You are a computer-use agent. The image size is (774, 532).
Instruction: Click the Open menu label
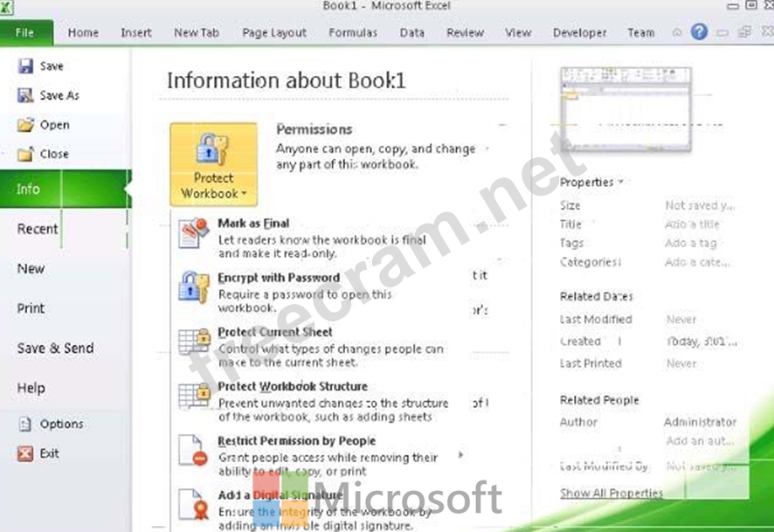[x=54, y=125]
